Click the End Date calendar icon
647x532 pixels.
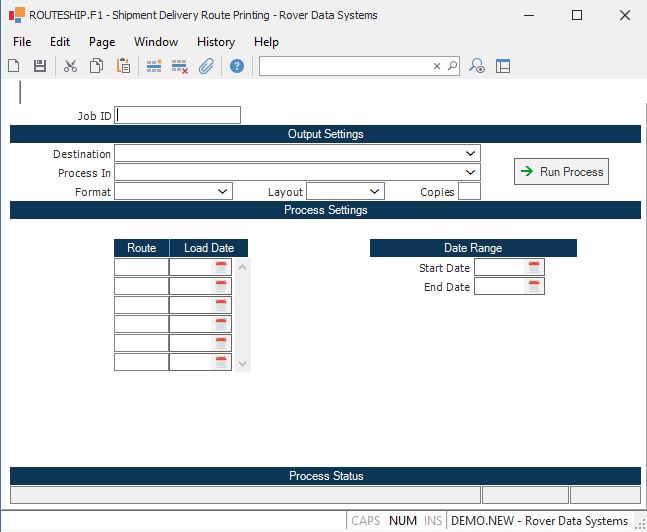(x=534, y=287)
